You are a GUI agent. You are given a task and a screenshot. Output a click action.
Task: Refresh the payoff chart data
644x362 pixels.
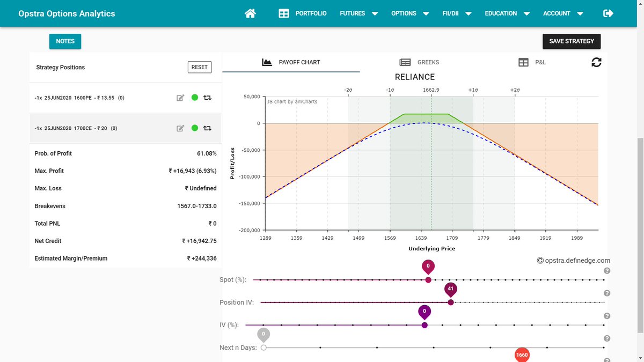tap(596, 62)
